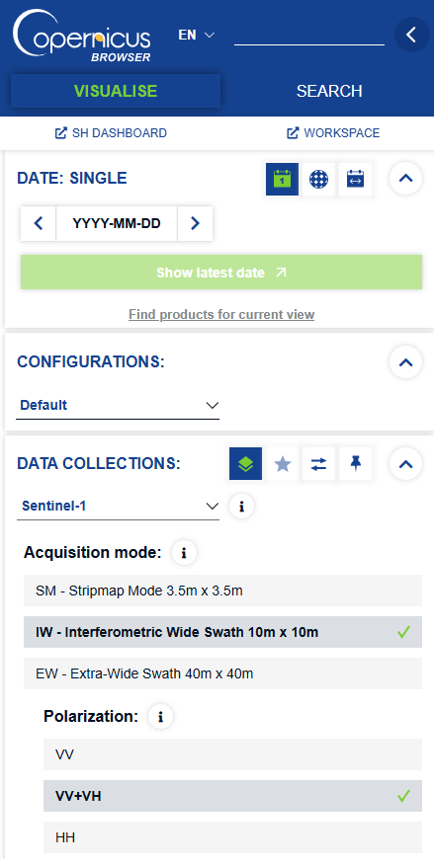Show Polarization info icon
434x868 pixels.
click(x=161, y=717)
